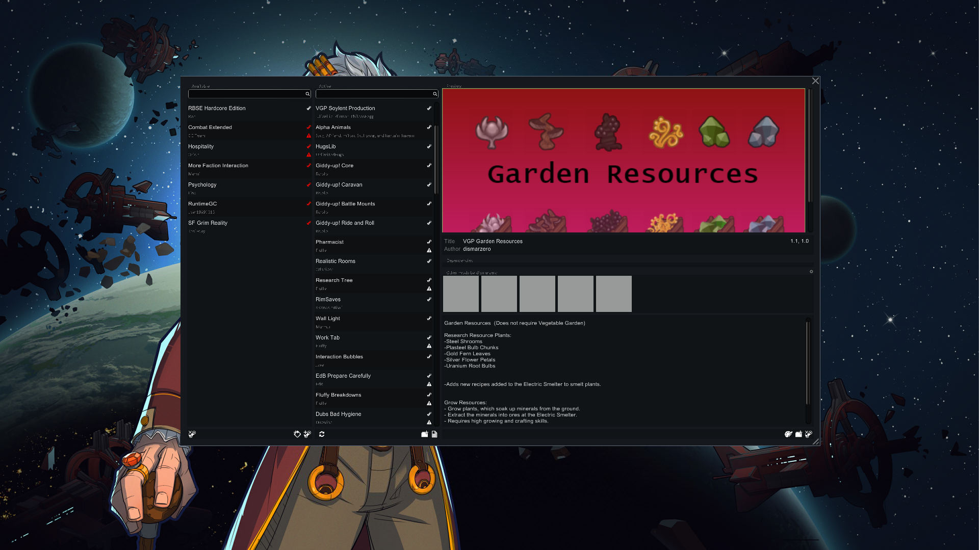Image resolution: width=980 pixels, height=550 pixels.
Task: Toggle the checkmark next to Psychology
Action: pyautogui.click(x=308, y=185)
